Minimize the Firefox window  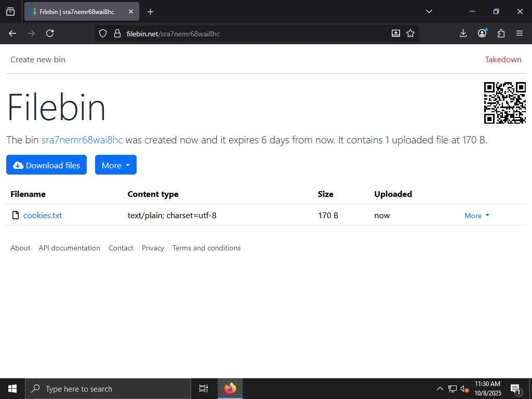pos(472,11)
